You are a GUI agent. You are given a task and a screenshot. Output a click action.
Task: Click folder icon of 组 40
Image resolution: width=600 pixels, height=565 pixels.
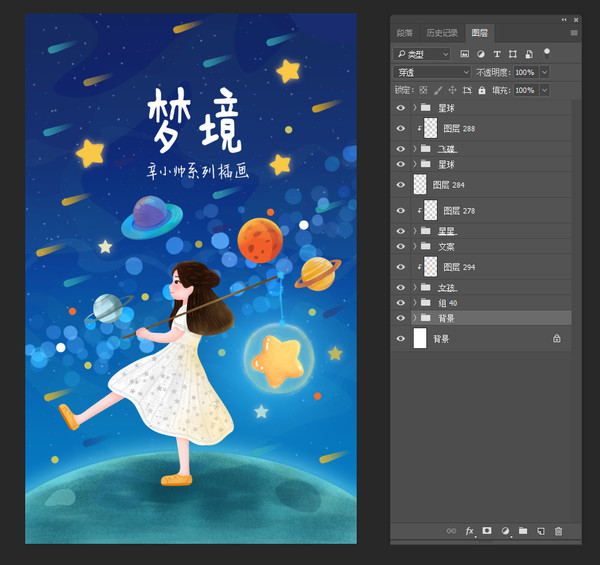pyautogui.click(x=426, y=302)
